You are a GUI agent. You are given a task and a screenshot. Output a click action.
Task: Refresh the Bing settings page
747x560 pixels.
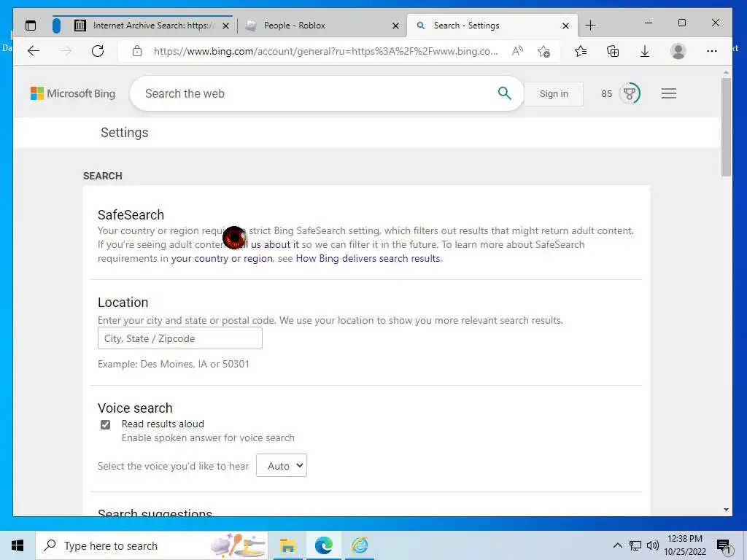coord(98,51)
